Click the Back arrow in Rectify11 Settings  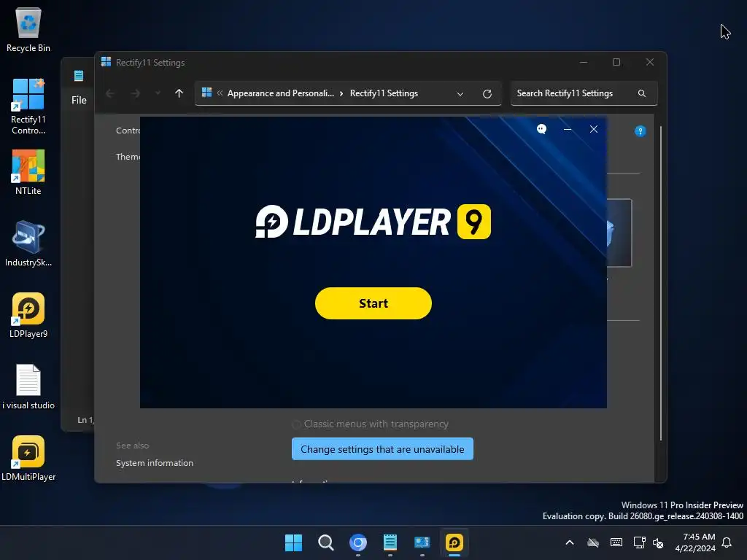pos(110,93)
